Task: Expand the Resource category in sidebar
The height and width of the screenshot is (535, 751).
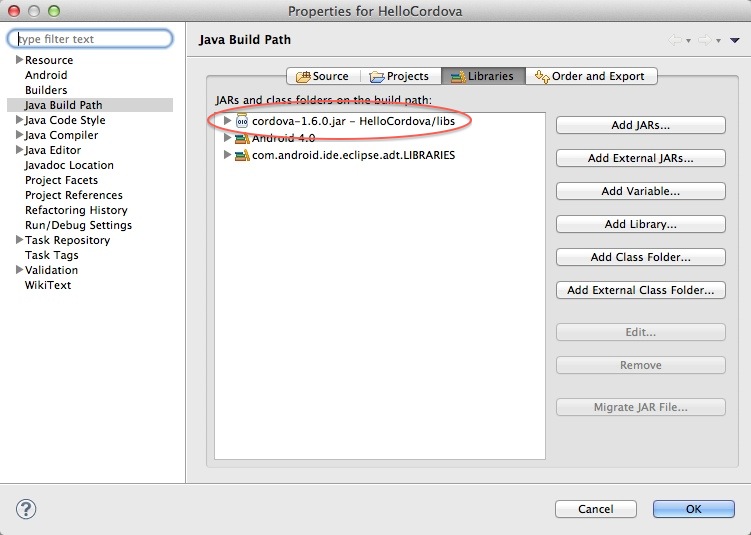Action: (x=19, y=60)
